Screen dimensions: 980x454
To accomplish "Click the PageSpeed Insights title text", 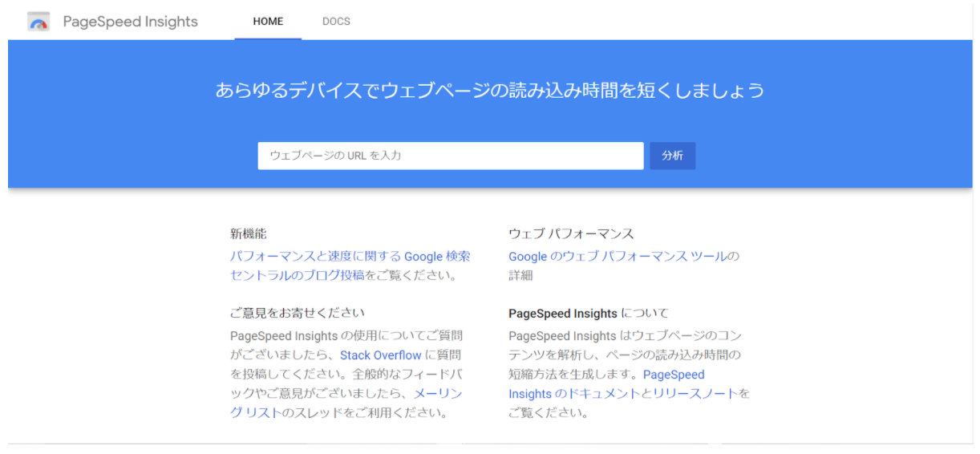I will 130,22.
